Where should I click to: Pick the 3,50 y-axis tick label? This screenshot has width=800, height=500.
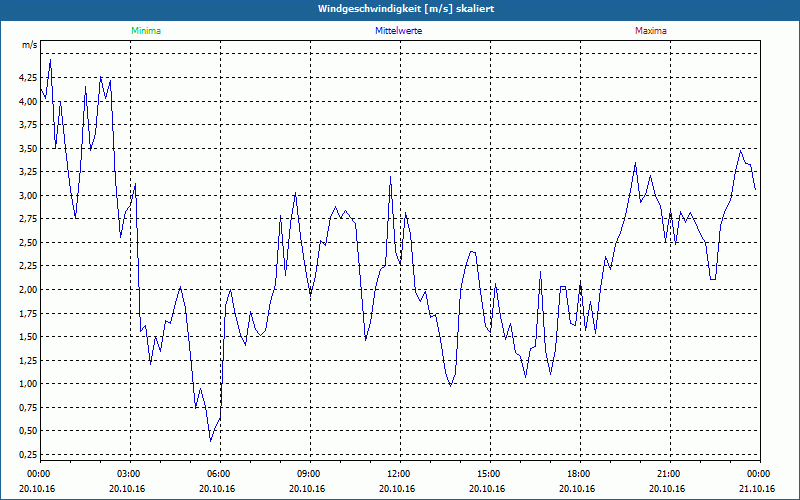pyautogui.click(x=29, y=148)
